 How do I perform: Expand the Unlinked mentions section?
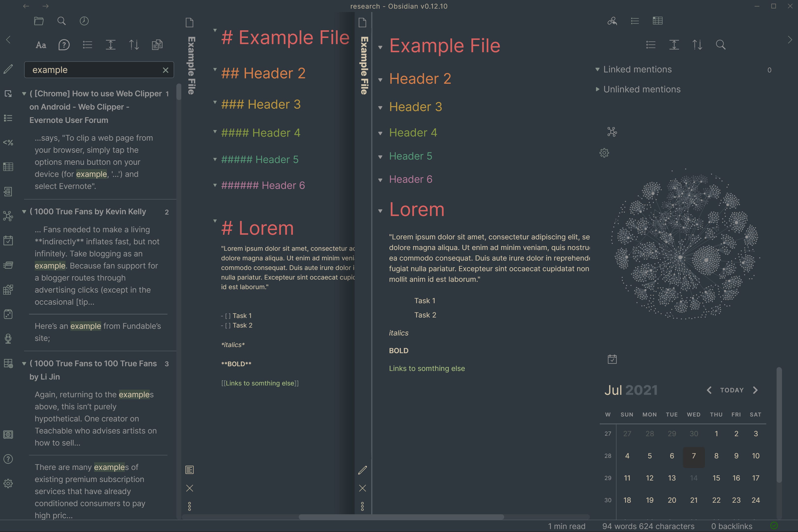[x=598, y=89]
